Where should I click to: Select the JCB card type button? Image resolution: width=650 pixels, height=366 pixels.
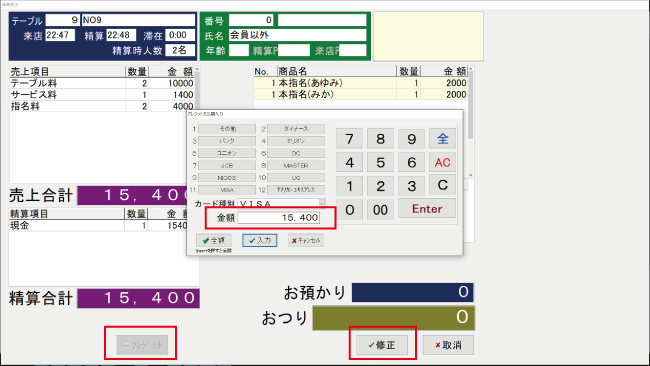[x=227, y=165]
